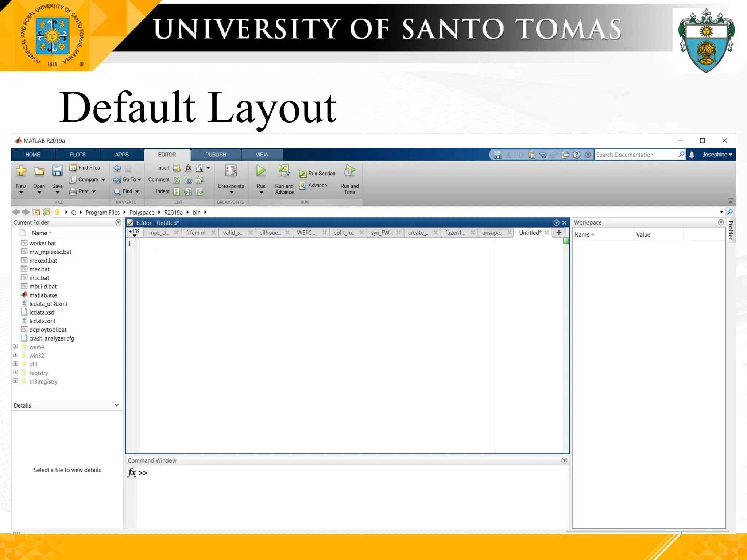The image size is (747, 560).
Task: Open the Profiler side tab
Action: click(731, 230)
